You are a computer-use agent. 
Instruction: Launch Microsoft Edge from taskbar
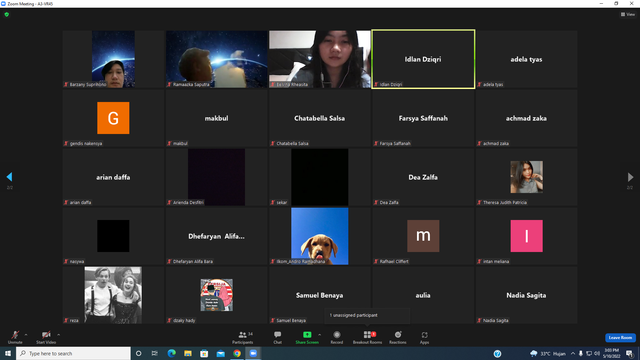point(171,353)
